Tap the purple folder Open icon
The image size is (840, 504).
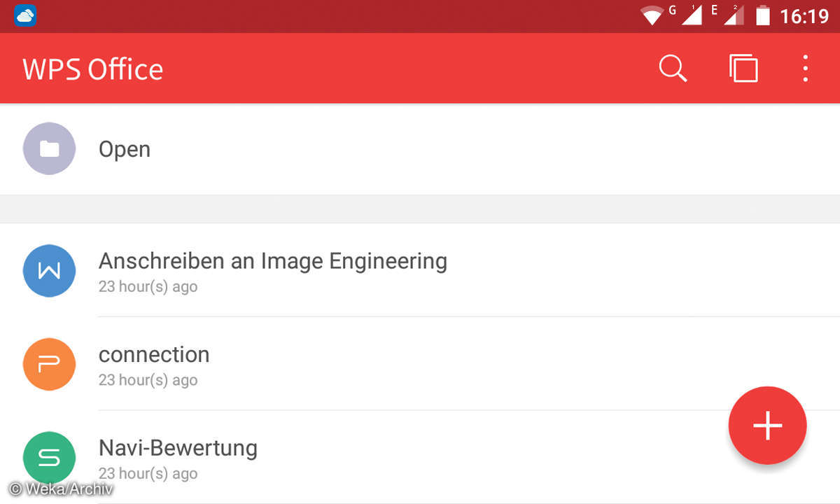49,148
